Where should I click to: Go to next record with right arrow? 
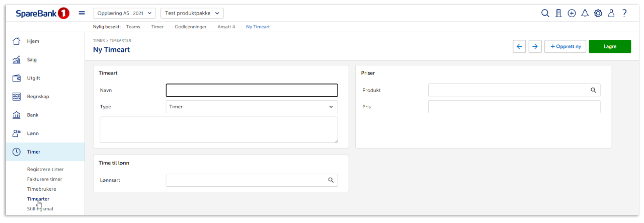(535, 46)
